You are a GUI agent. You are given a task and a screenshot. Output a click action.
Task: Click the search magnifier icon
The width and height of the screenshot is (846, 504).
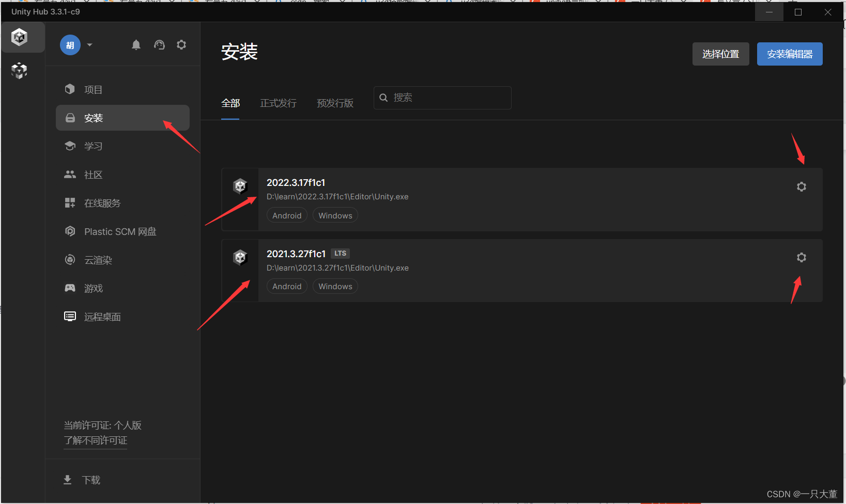(x=383, y=98)
